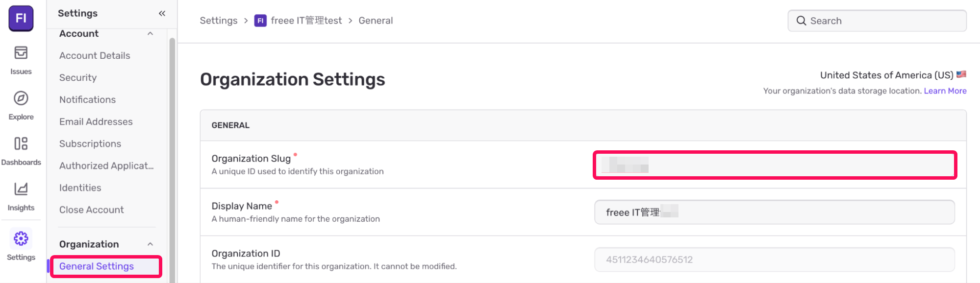This screenshot has width=980, height=283.
Task: Click Settings breadcrumb link
Action: (218, 21)
